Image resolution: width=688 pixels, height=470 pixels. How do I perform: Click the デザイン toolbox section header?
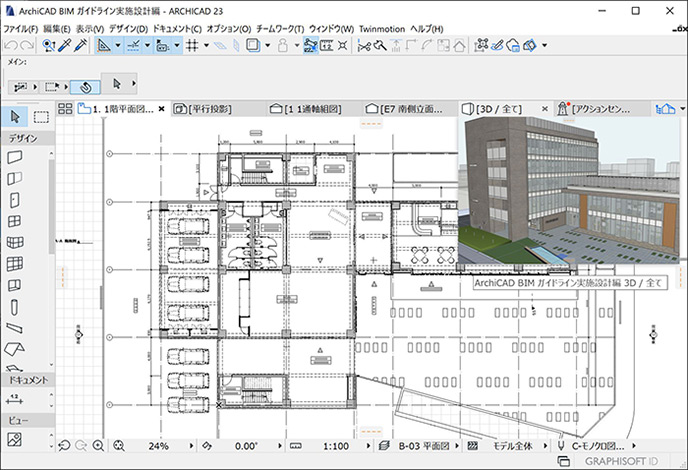pos(27,138)
